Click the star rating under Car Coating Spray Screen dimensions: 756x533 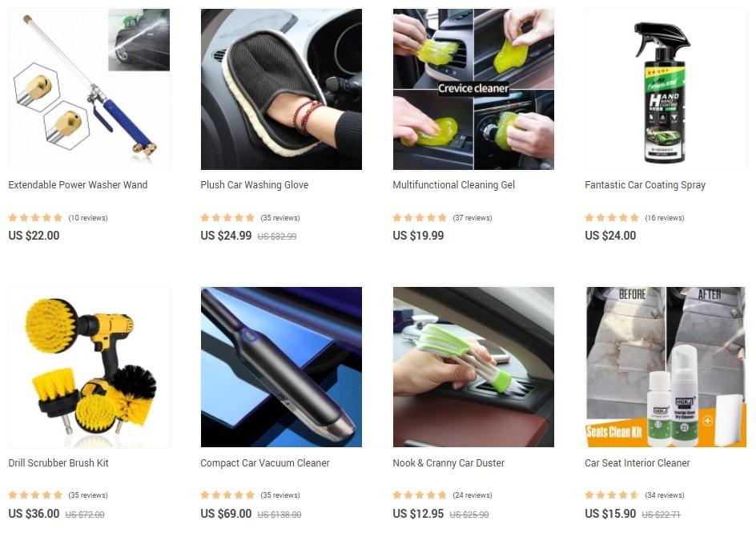[x=612, y=217]
